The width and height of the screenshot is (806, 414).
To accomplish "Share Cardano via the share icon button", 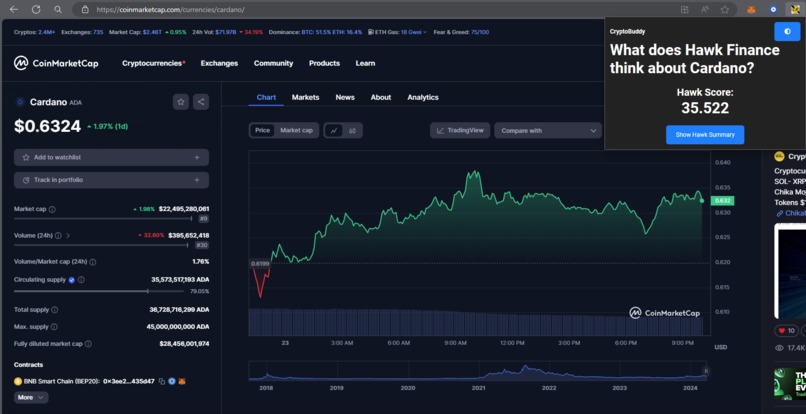I will point(201,102).
